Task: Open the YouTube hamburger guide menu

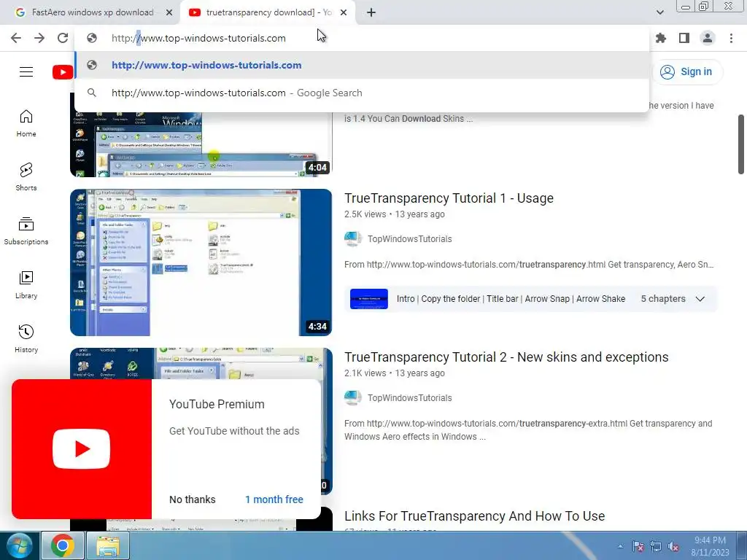Action: click(x=26, y=72)
